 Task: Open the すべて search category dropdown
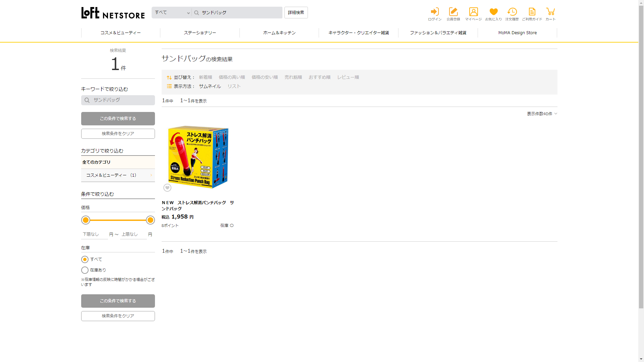[x=172, y=13]
